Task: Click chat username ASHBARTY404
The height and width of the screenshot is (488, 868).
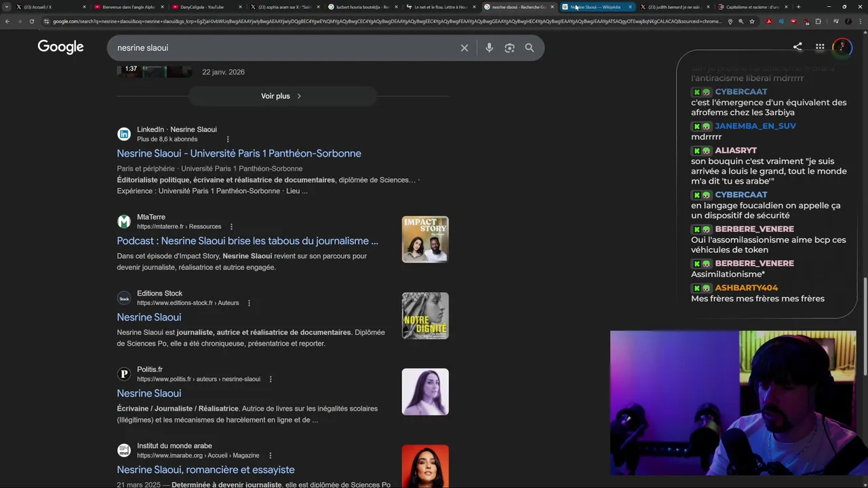Action: (746, 288)
